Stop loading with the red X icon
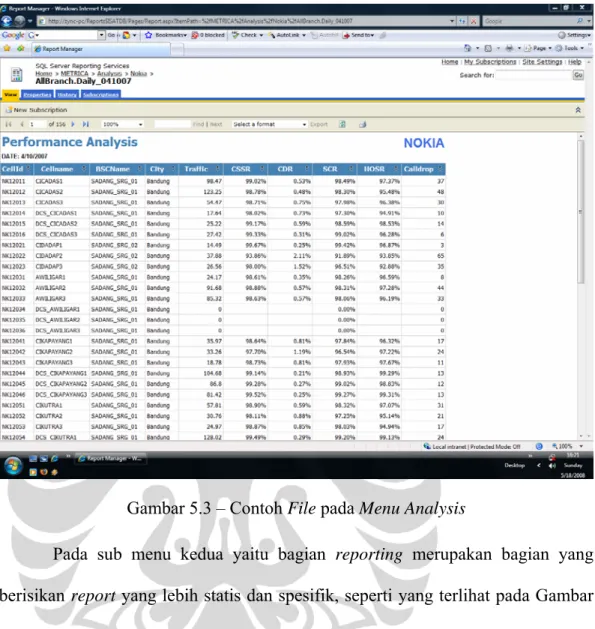Screen dimensions: 595x629 (473, 21)
